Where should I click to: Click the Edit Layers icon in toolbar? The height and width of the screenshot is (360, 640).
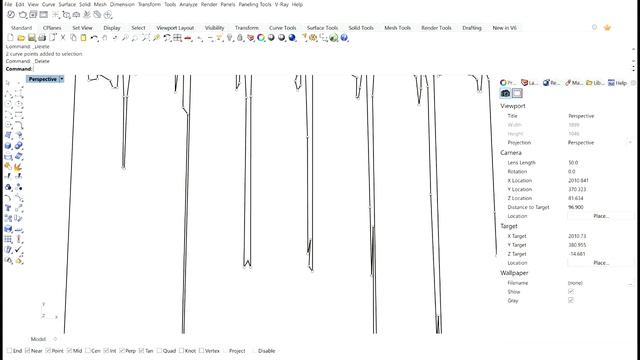(250, 38)
